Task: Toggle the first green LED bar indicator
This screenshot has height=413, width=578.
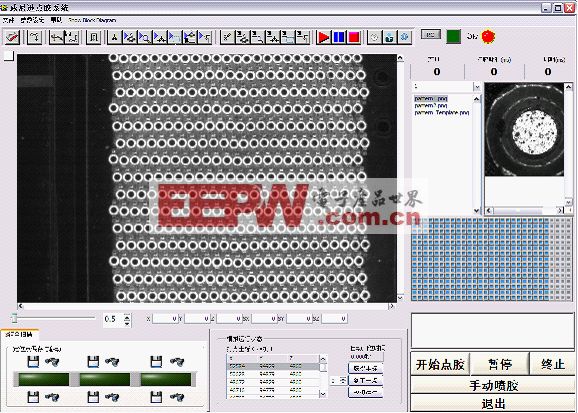Action: (44, 379)
